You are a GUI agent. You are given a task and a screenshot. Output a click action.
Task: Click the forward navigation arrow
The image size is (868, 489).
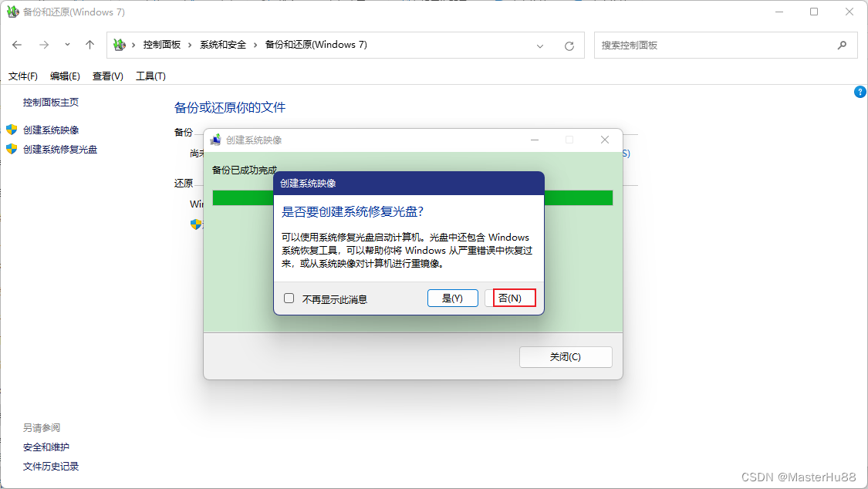44,45
